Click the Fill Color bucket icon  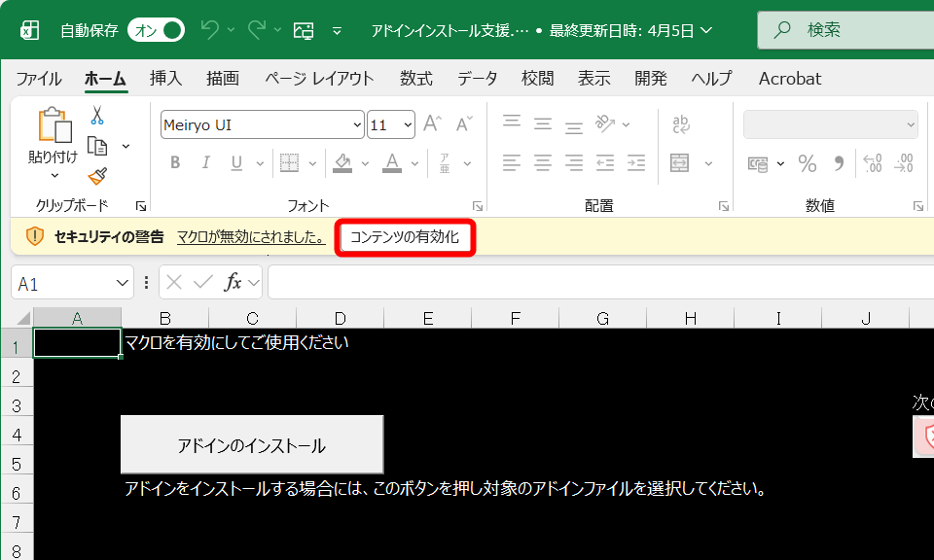(341, 162)
